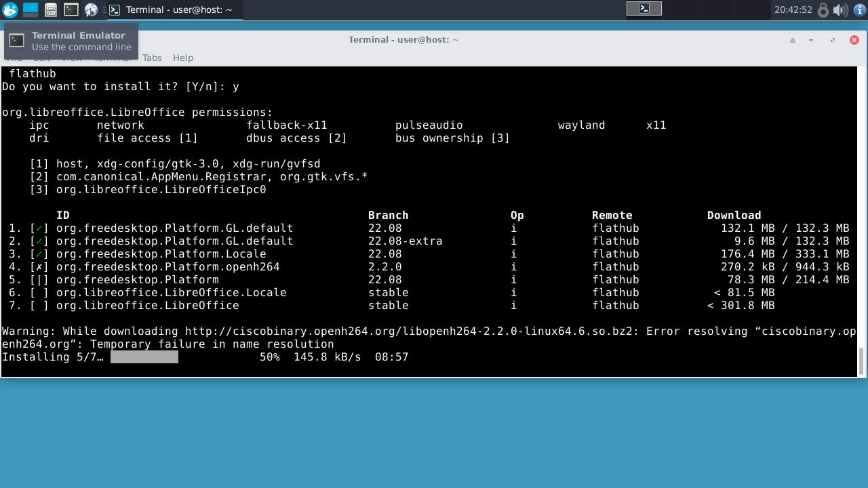The height and width of the screenshot is (488, 868).
Task: Maximize the Terminal window
Action: tap(833, 40)
